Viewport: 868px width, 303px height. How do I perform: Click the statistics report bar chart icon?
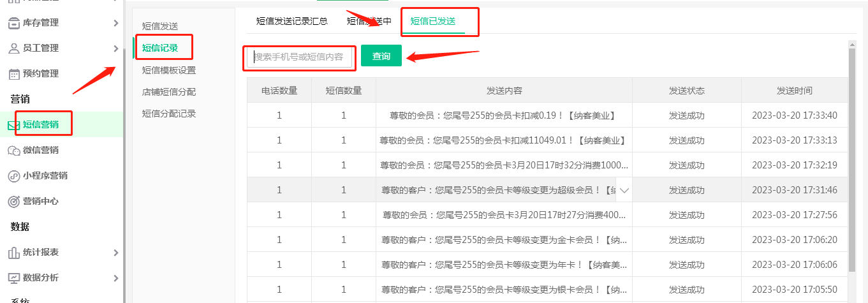[13, 253]
